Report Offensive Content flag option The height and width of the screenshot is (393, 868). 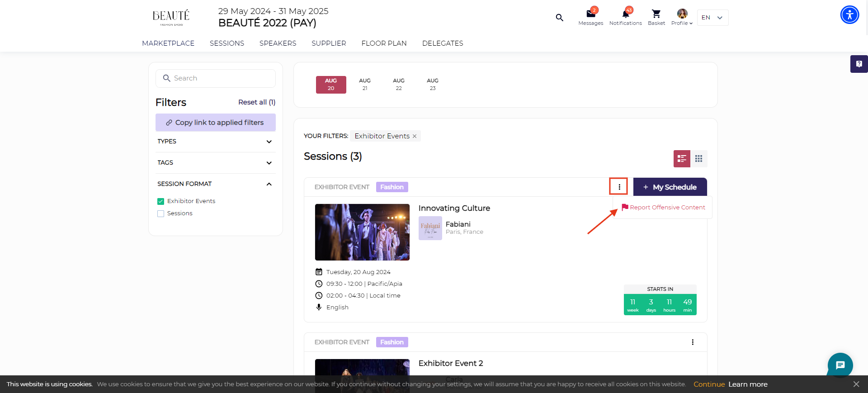pos(663,207)
